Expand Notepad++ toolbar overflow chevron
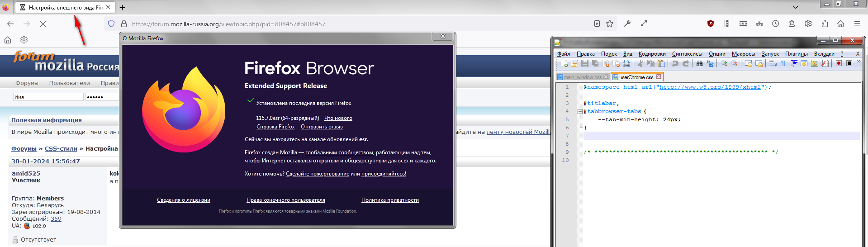Image resolution: width=868 pixels, height=247 pixels. (x=859, y=62)
